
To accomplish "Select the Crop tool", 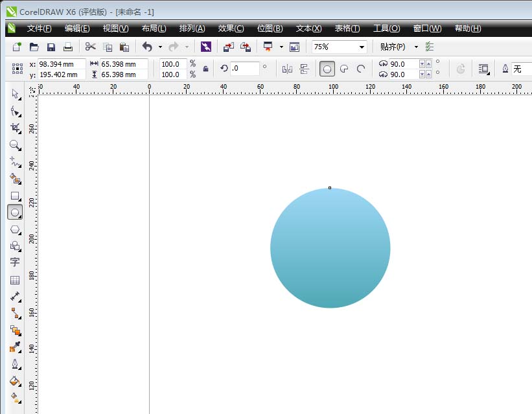I will [15, 128].
